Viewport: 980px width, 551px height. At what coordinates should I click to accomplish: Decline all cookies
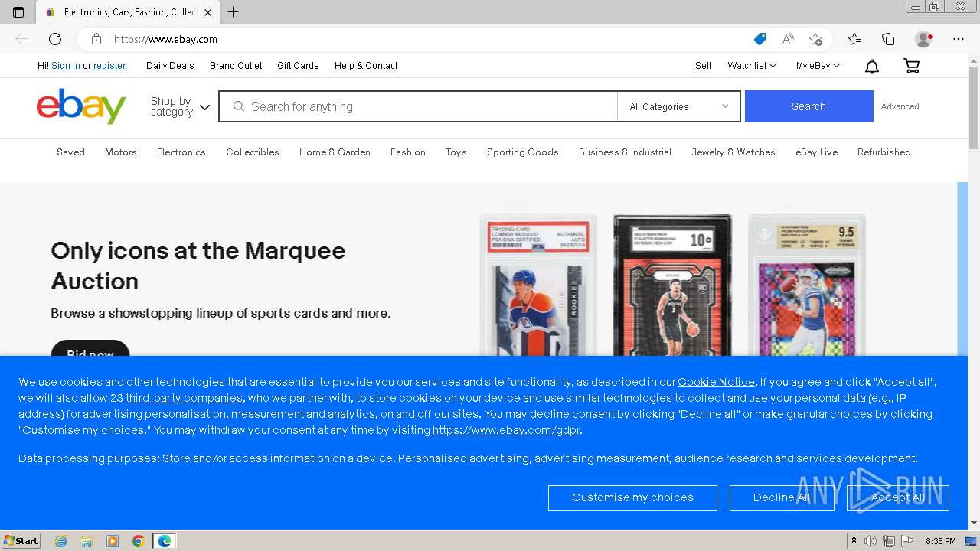782,497
